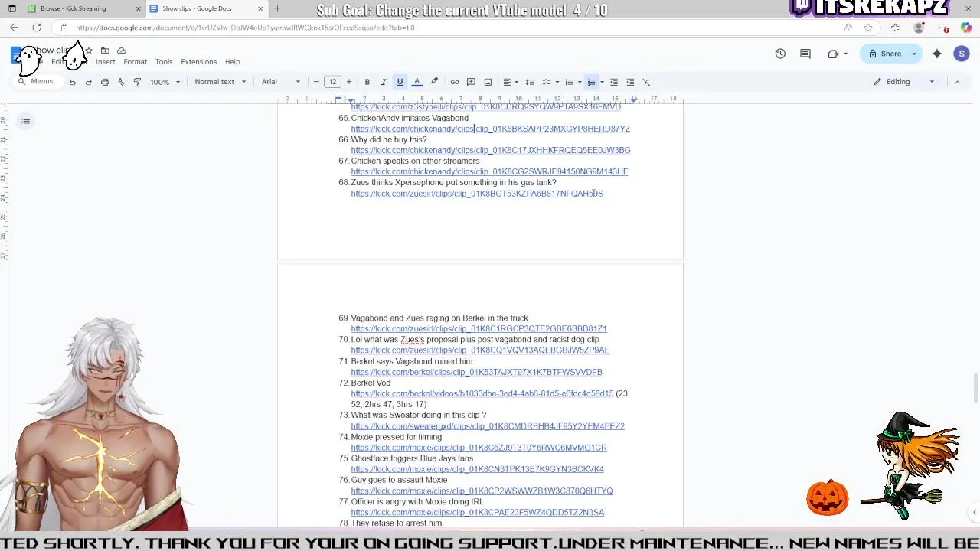Open the browser favorites list

click(895, 28)
